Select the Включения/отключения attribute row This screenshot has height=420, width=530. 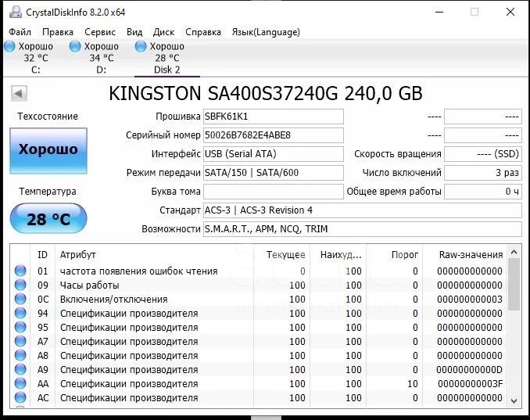259,300
